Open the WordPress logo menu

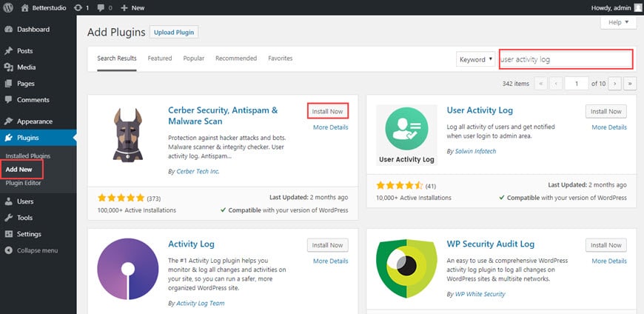8,7
